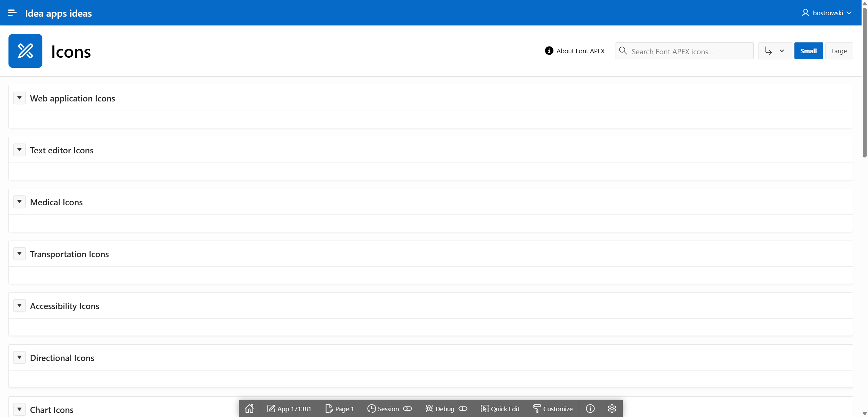This screenshot has height=417, width=868.
Task: Click the page vertical scrollbar thumb
Action: (x=864, y=81)
